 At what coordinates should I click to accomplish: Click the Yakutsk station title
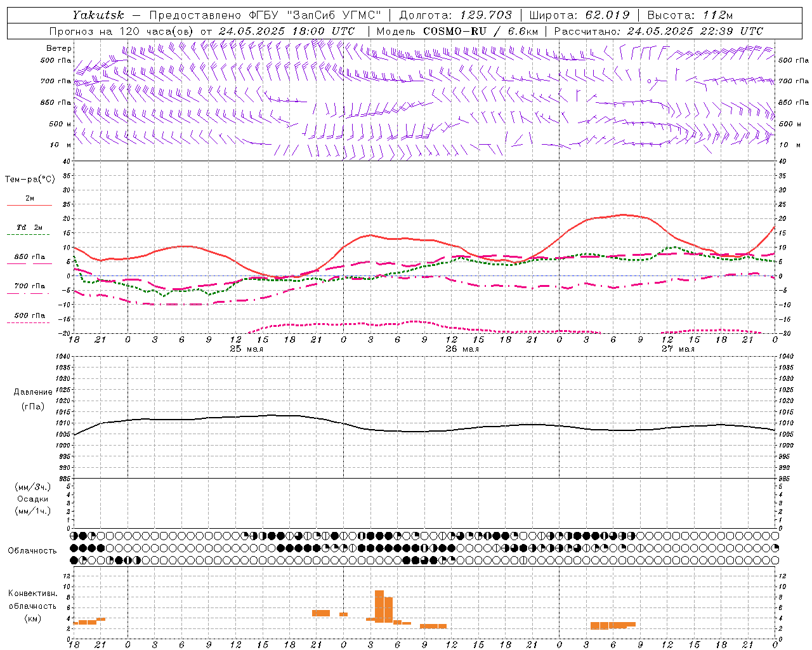click(x=98, y=15)
